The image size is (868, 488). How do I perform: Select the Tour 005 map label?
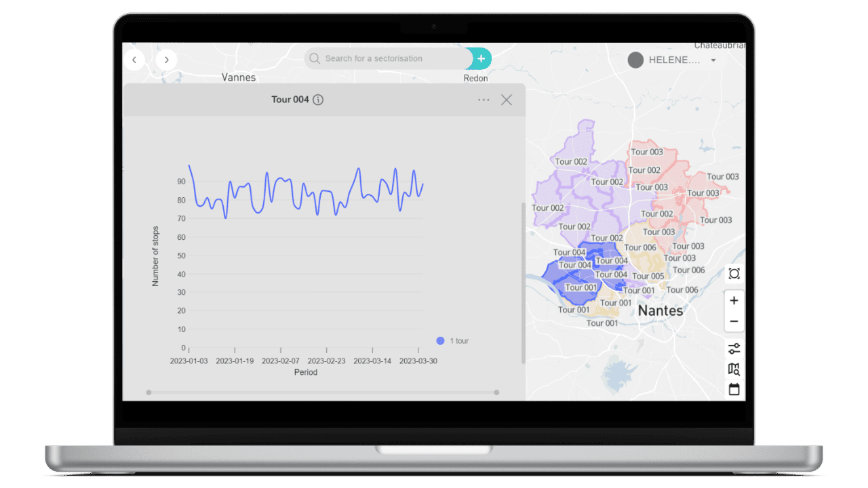[x=648, y=276]
